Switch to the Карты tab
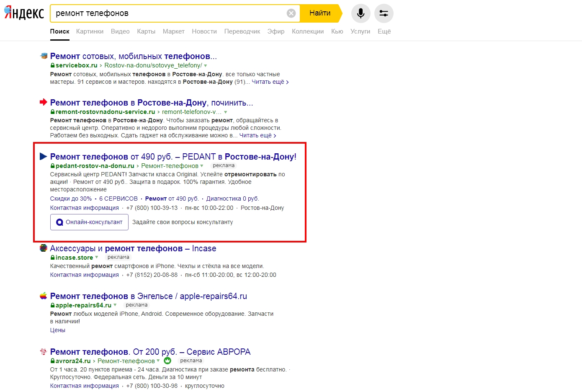The width and height of the screenshot is (582, 392). pos(146,31)
